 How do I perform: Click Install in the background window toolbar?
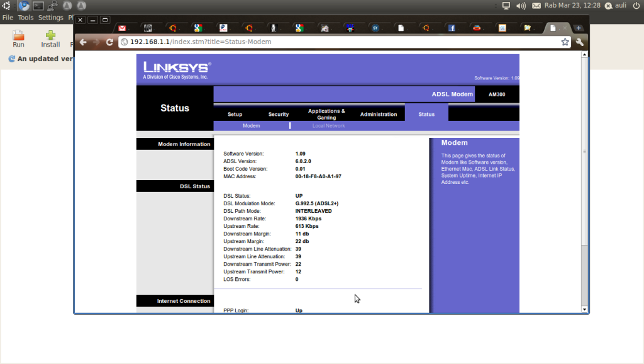click(50, 38)
